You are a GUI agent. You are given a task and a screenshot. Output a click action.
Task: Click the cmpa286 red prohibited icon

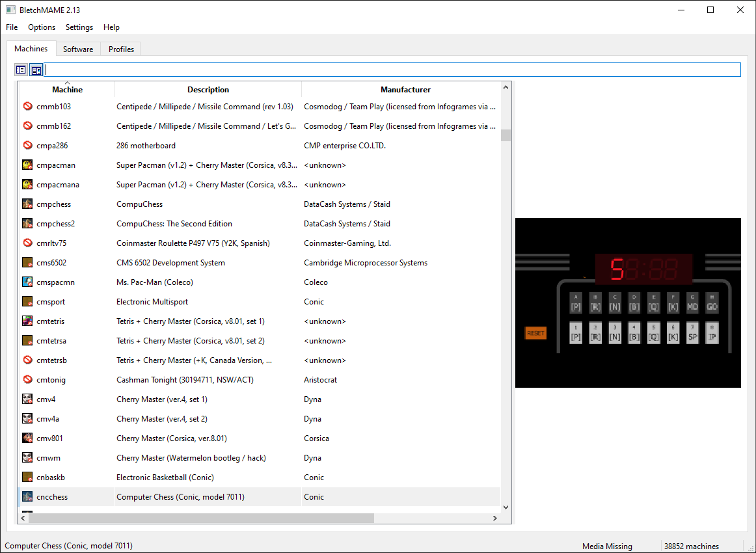pos(27,145)
